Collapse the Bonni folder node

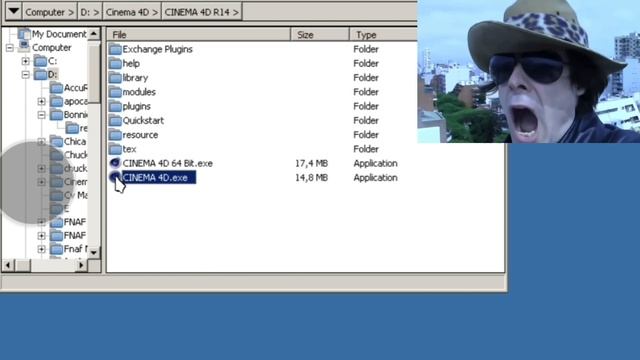coord(41,115)
